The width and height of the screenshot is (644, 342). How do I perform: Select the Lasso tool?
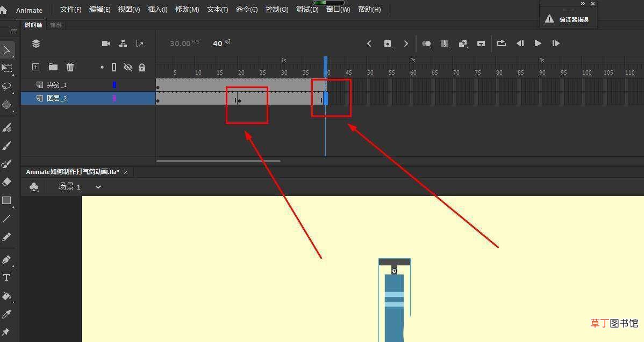[x=6, y=86]
